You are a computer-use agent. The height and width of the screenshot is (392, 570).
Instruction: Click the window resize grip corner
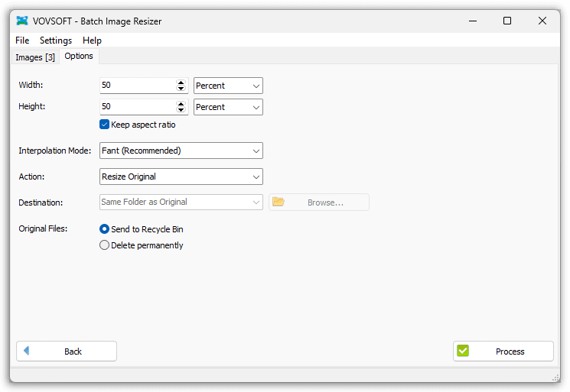coord(555,377)
